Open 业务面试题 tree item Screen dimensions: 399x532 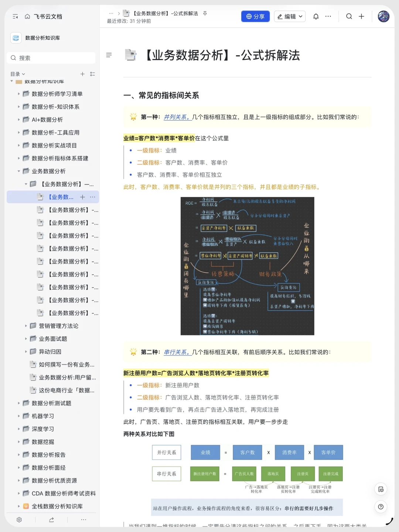(x=53, y=339)
